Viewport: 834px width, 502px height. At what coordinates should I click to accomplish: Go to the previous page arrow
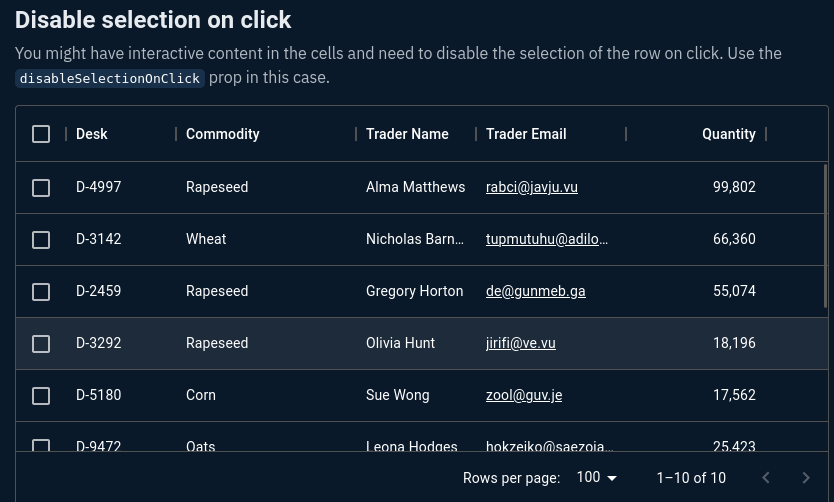coord(766,478)
